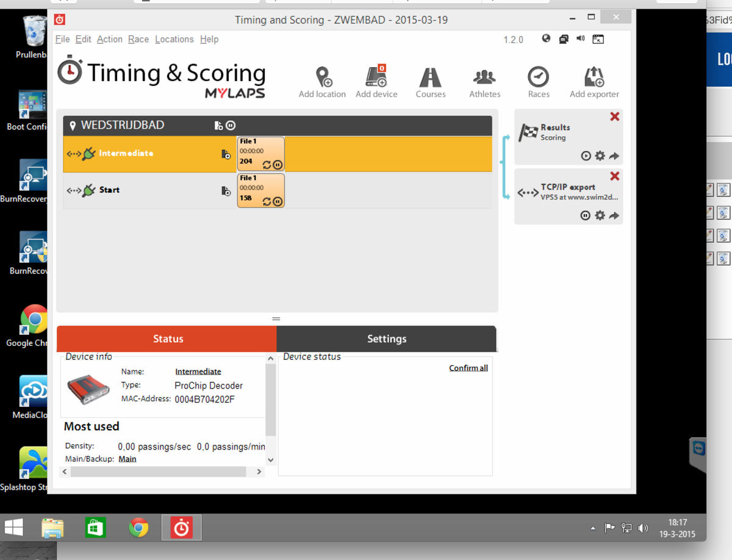732x560 pixels.
Task: Click Timing & Scoring taskbar icon
Action: pyautogui.click(x=181, y=528)
